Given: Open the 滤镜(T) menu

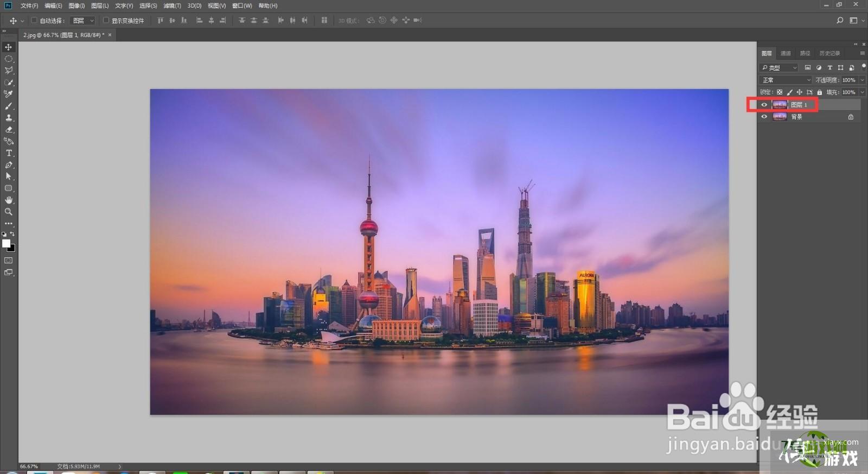Looking at the screenshot, I should pyautogui.click(x=172, y=5).
